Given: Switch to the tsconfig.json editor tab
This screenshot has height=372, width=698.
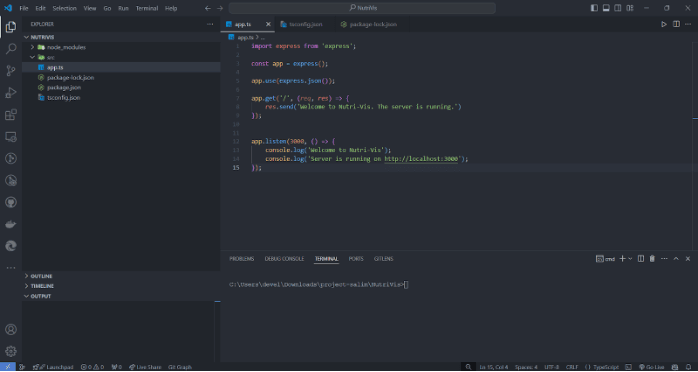Looking at the screenshot, I should tap(305, 24).
